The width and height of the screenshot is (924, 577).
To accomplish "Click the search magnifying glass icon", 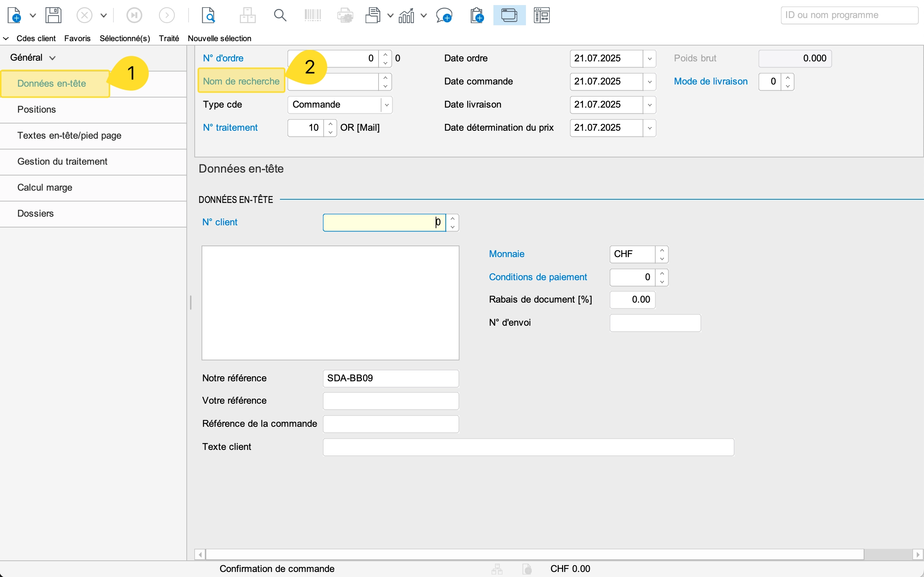I will [280, 16].
